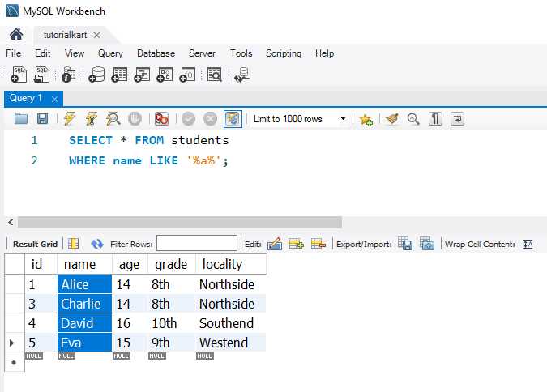
Task: Click the Beautify query broom icon
Action: point(392,119)
